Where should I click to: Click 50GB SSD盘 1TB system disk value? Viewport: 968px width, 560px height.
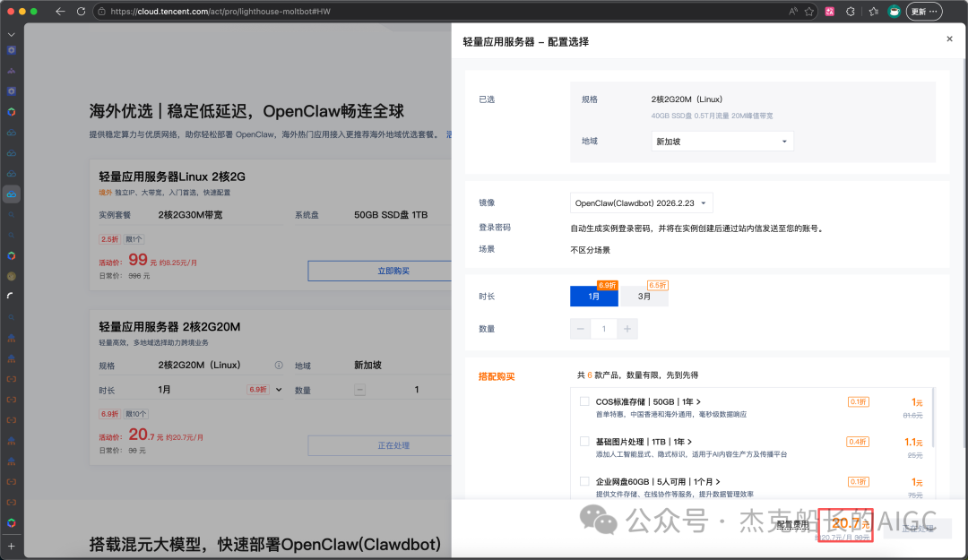pyautogui.click(x=391, y=215)
